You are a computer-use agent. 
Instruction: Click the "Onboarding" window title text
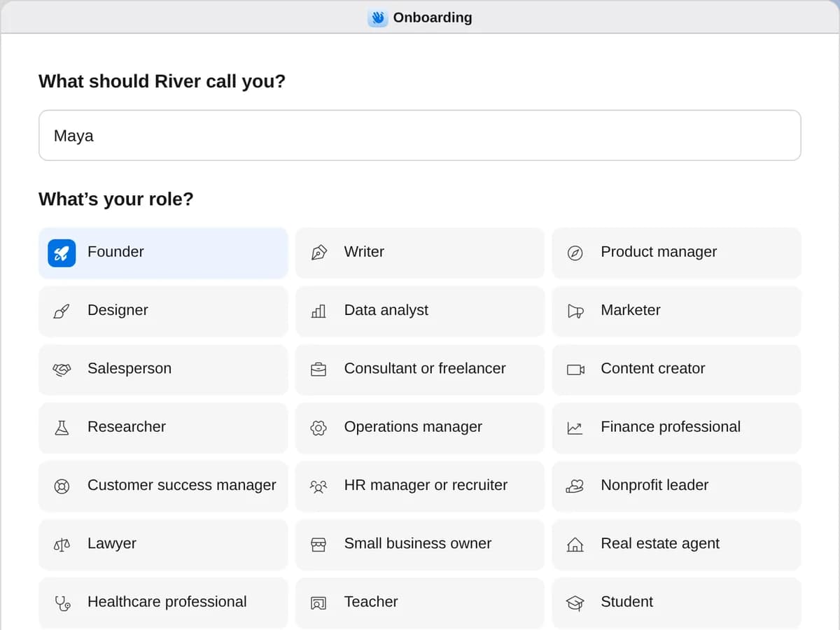[433, 17]
